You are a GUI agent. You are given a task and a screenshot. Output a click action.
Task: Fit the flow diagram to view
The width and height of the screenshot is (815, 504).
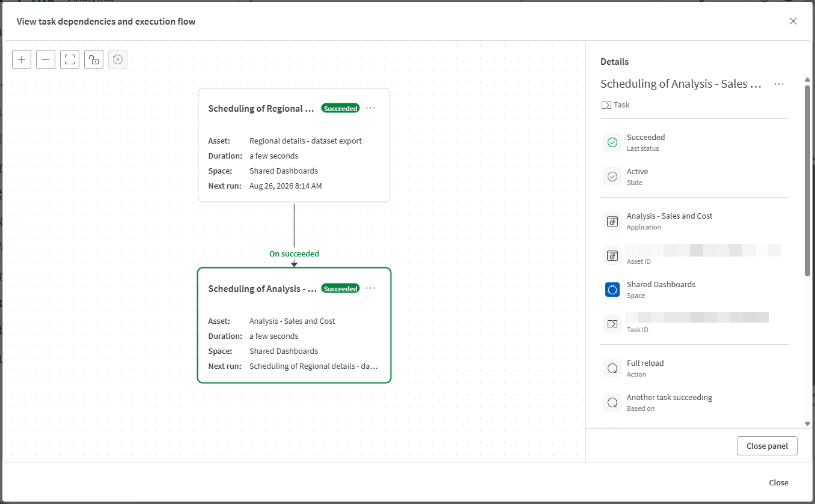70,59
